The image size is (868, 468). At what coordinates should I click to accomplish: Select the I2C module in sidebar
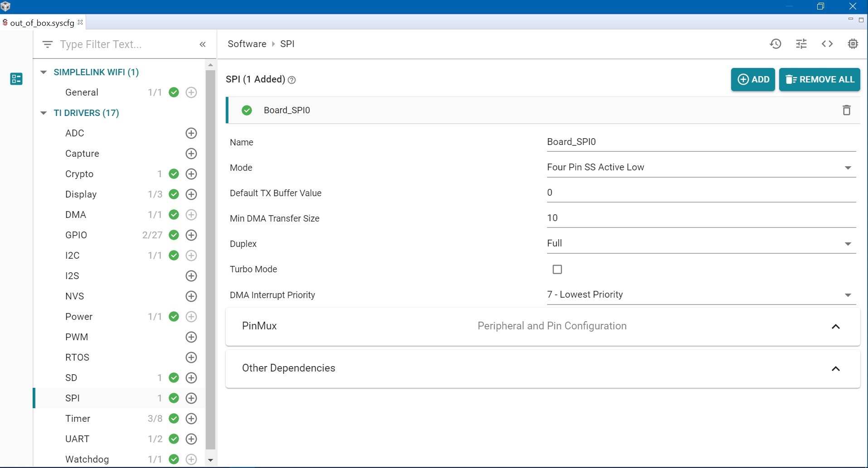coord(73,256)
